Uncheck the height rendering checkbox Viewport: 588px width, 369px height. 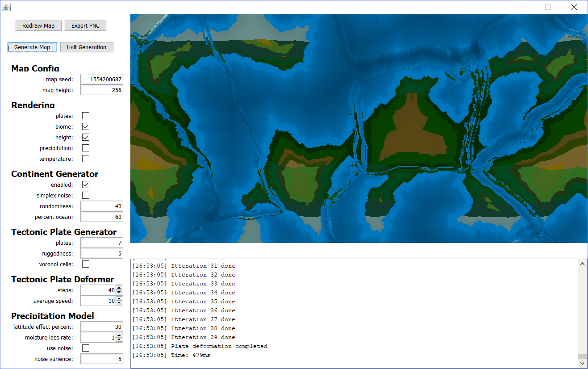coord(86,137)
